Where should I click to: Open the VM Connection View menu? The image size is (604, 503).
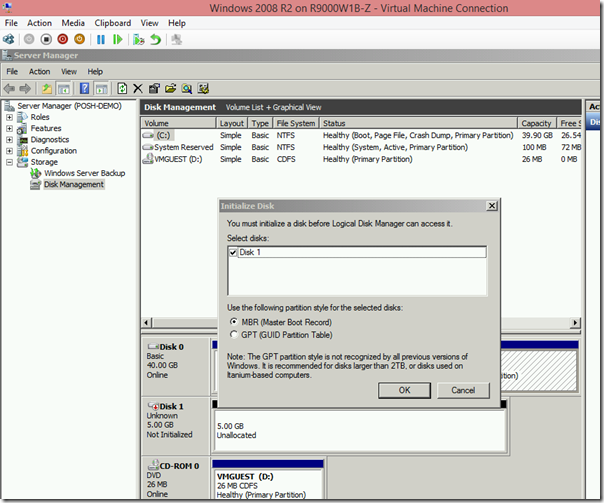[x=149, y=23]
